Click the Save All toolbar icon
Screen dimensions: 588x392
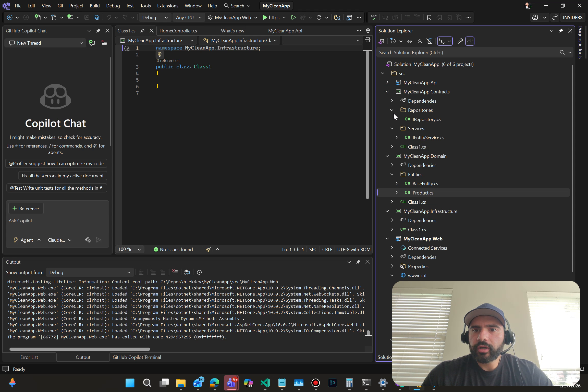click(97, 17)
